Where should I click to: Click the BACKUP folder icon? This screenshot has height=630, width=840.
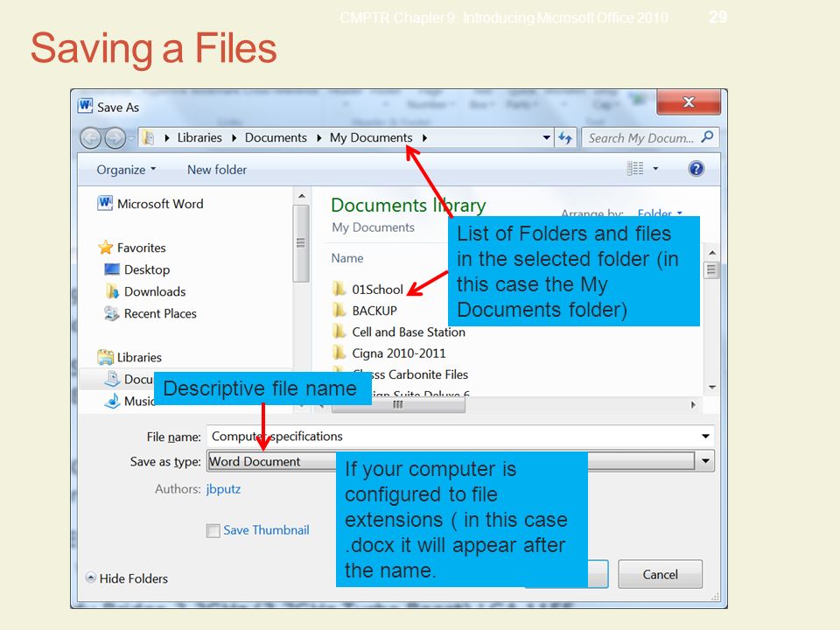[339, 310]
